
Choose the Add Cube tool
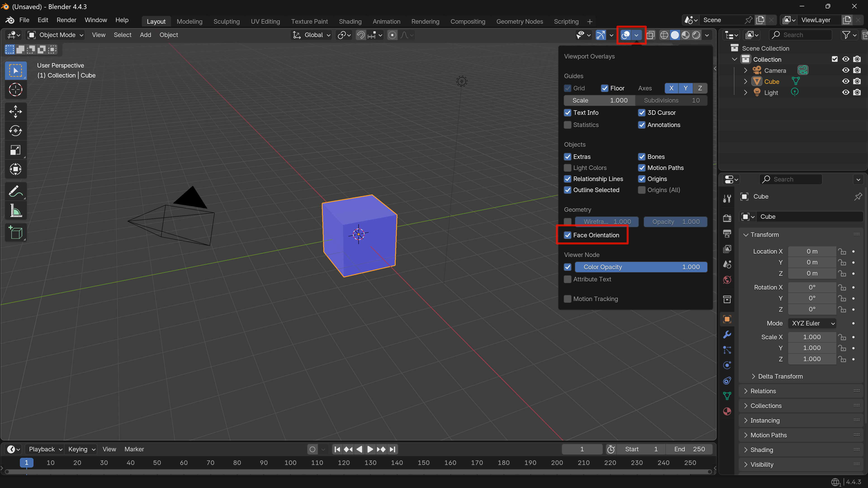click(x=16, y=233)
